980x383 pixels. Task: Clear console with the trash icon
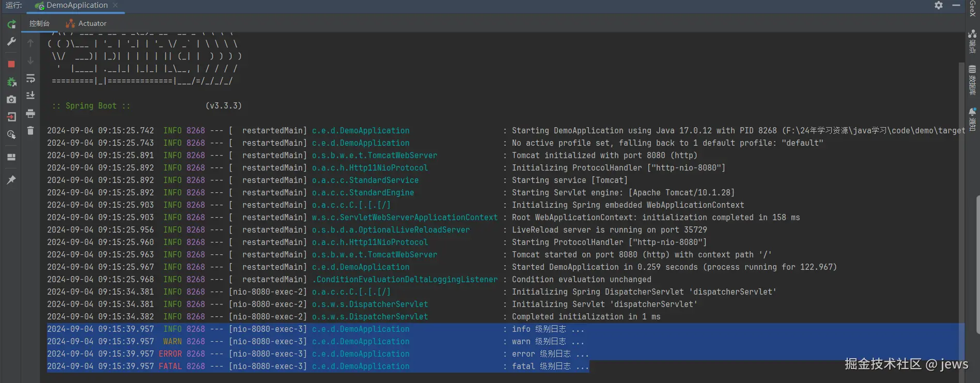coord(30,131)
